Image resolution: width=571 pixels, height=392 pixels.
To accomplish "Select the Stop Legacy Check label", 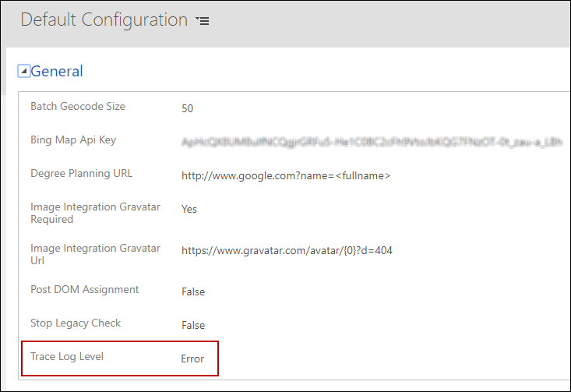I will [76, 323].
